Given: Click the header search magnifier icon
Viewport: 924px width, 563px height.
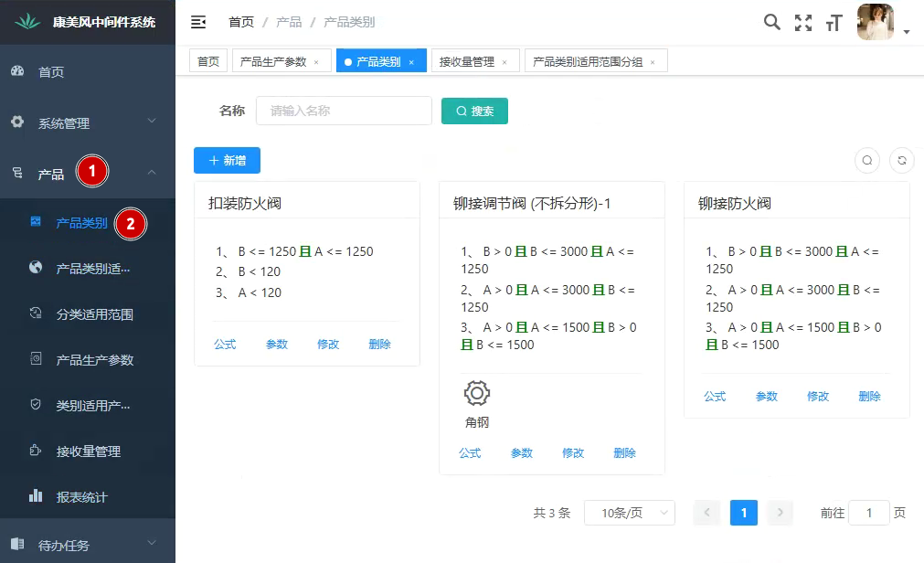Looking at the screenshot, I should pyautogui.click(x=772, y=23).
